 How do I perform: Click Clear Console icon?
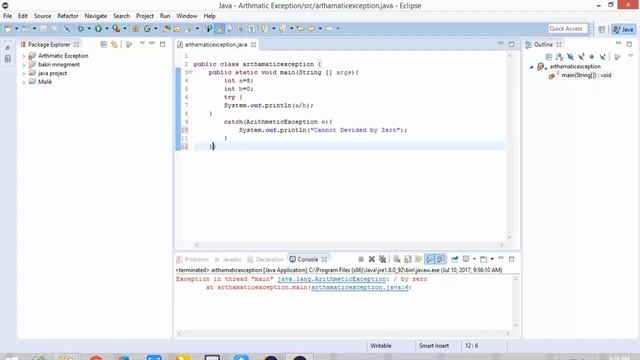pyautogui.click(x=397, y=259)
